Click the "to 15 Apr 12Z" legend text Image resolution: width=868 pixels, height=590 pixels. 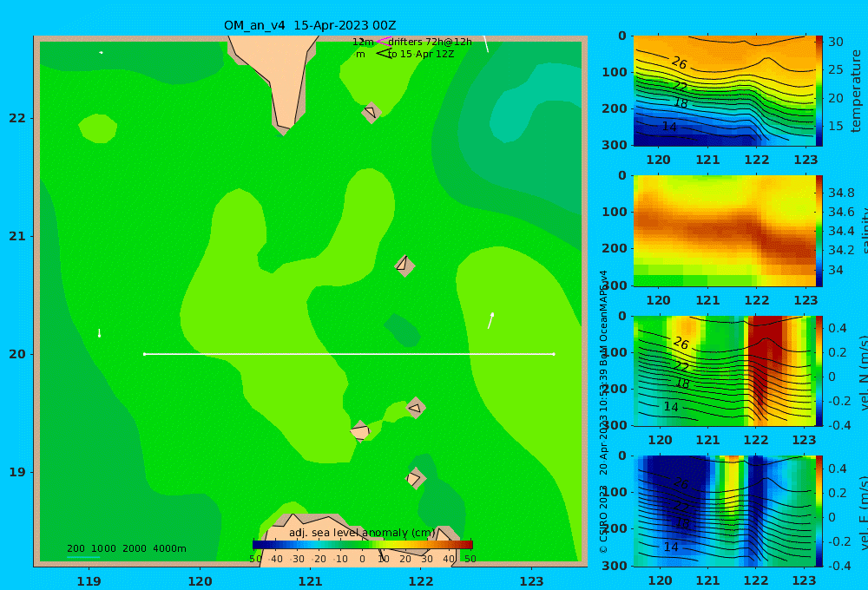point(421,55)
